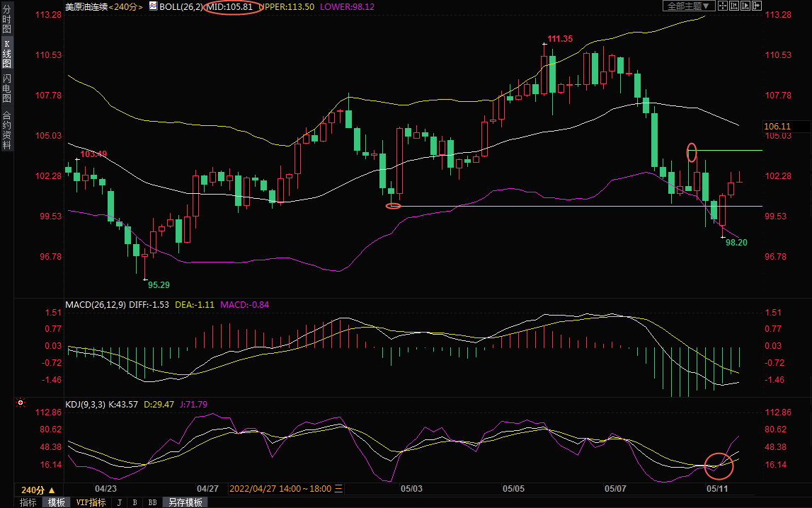Toggle the B indicator shortcut button

135,502
